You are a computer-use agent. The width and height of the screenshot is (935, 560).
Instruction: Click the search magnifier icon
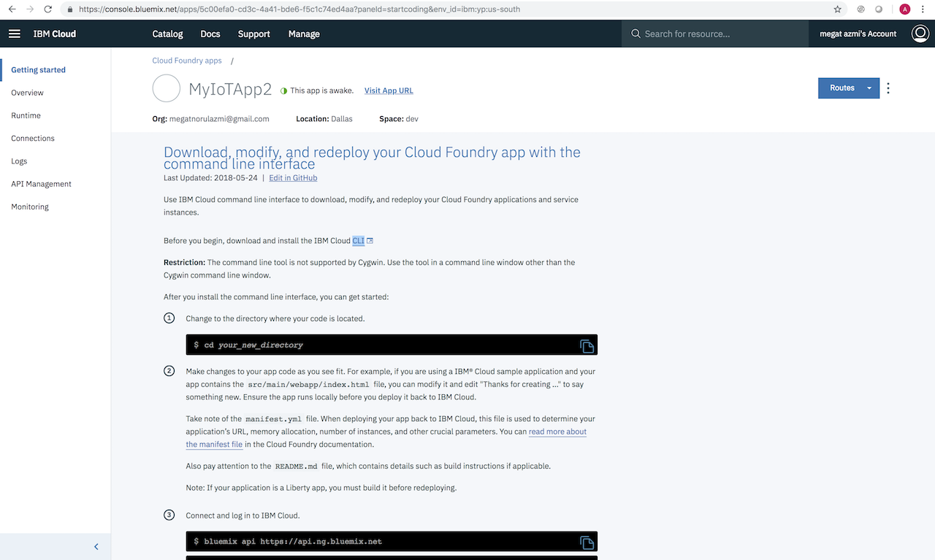(x=636, y=34)
